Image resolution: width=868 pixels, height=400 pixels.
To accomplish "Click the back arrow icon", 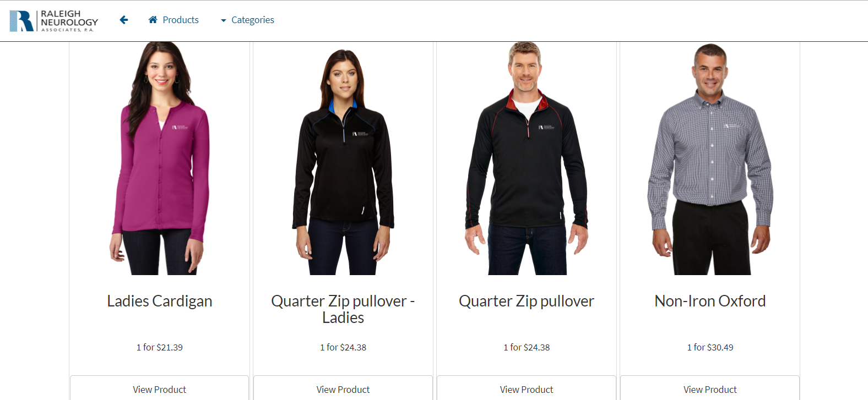I will tap(124, 20).
